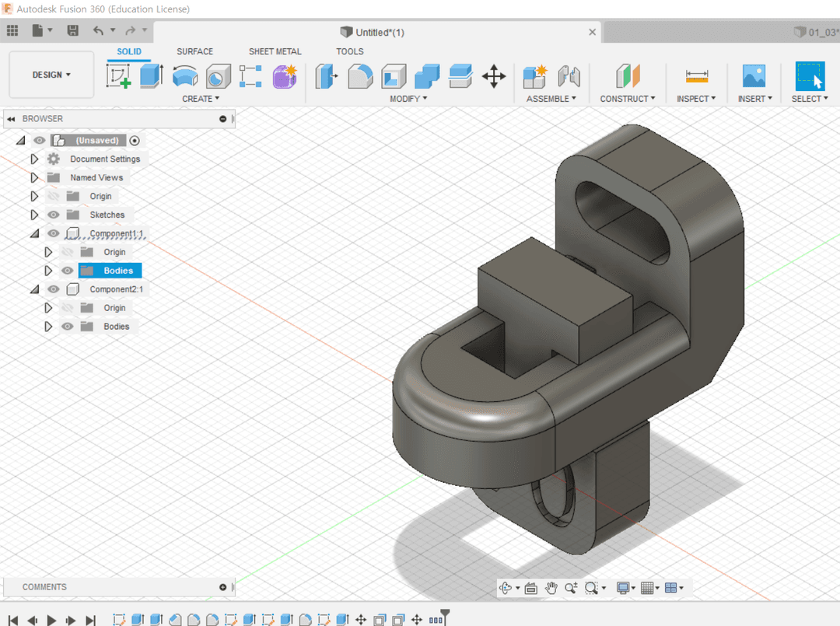This screenshot has height=626, width=840.
Task: Expand the Document Settings tree node
Action: [x=34, y=159]
